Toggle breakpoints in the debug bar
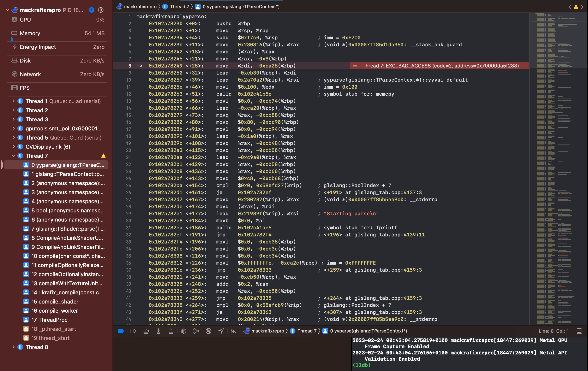588x371 pixels. 121,331
